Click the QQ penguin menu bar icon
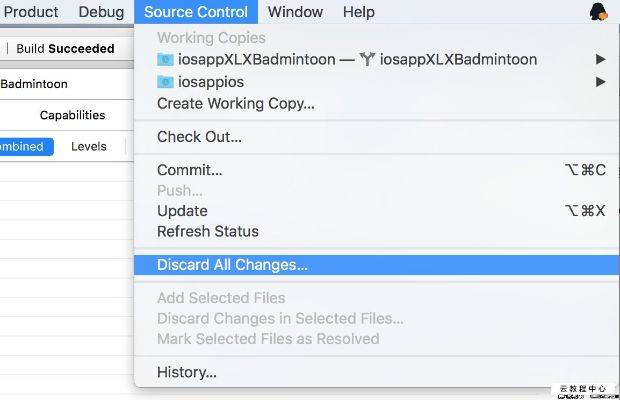Viewport: 620px width, 400px height. pos(600,12)
